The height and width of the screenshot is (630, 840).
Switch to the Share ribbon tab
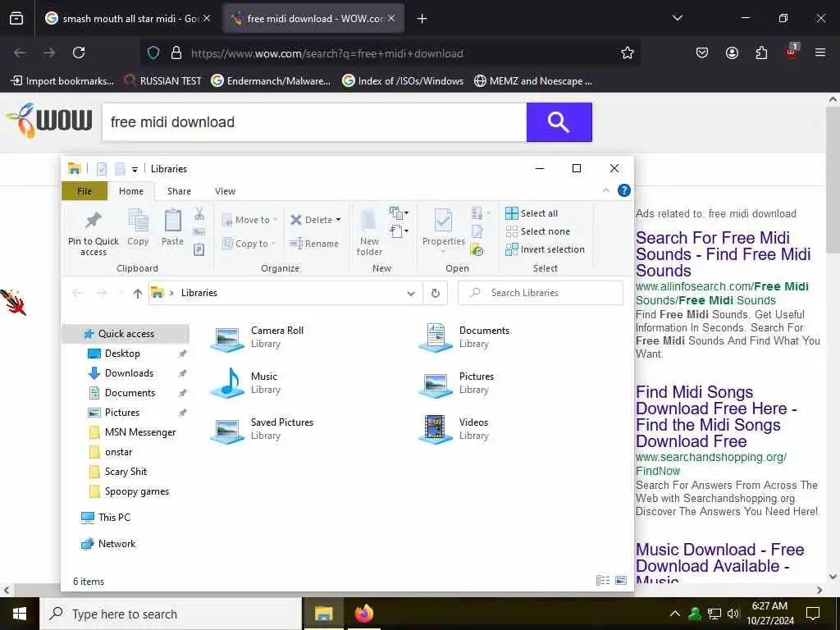click(179, 191)
